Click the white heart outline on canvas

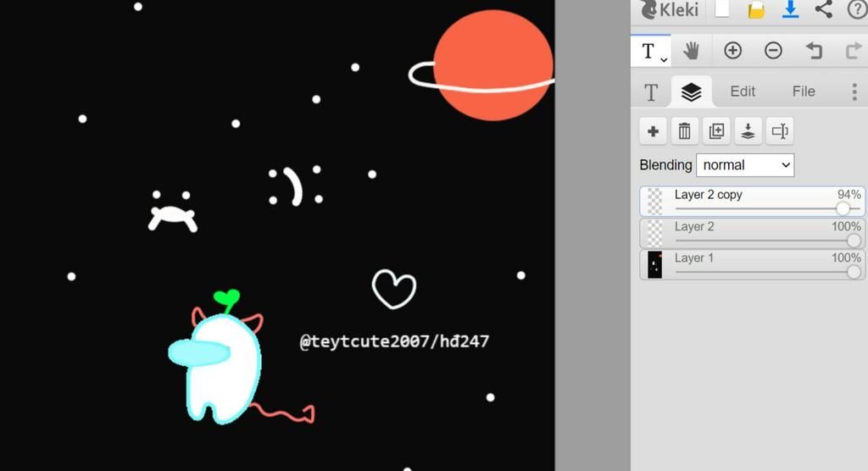(x=394, y=289)
